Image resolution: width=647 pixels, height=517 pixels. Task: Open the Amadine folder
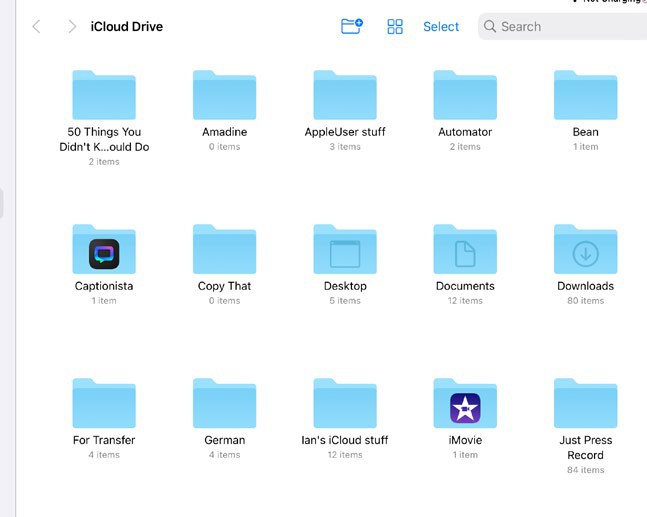coord(224,95)
